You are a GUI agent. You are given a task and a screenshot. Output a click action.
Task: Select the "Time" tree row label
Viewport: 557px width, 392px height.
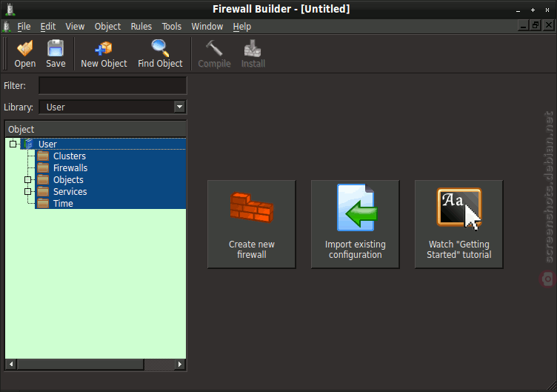point(63,203)
